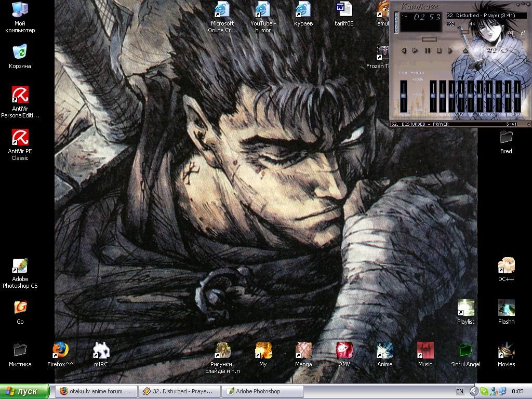Click the down-arrow button at Winamp's top right

[517, 5]
